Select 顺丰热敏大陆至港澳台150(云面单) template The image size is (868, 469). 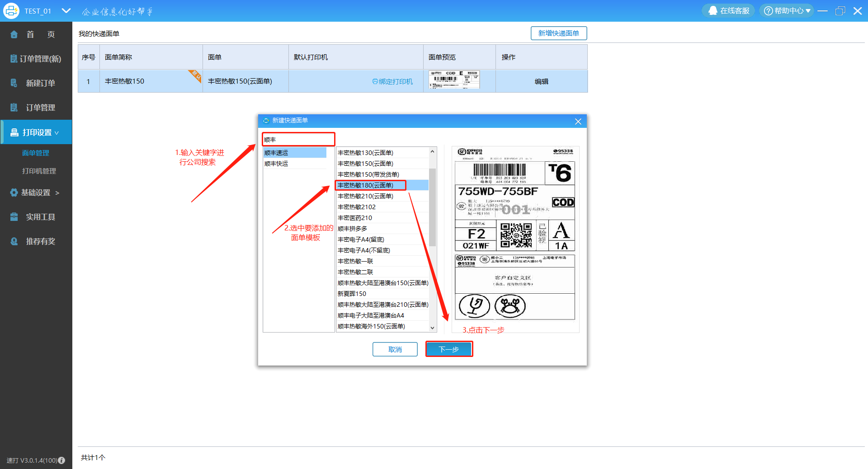pos(382,283)
